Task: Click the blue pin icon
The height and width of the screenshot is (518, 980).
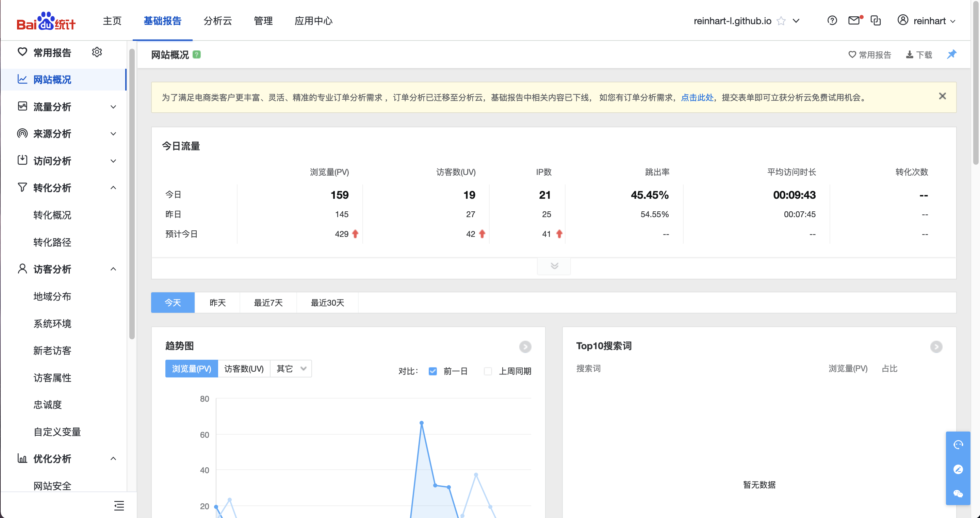Action: point(951,54)
